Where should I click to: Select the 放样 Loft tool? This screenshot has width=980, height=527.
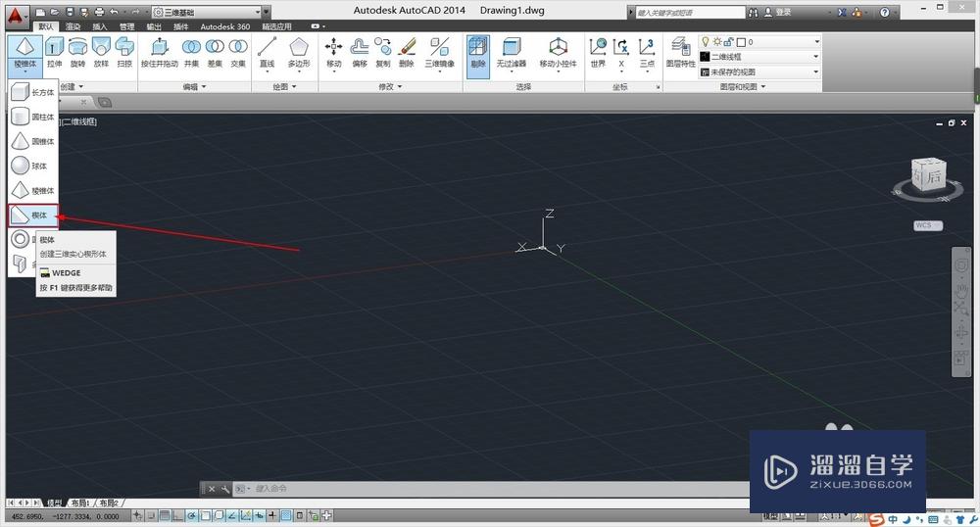[101, 53]
